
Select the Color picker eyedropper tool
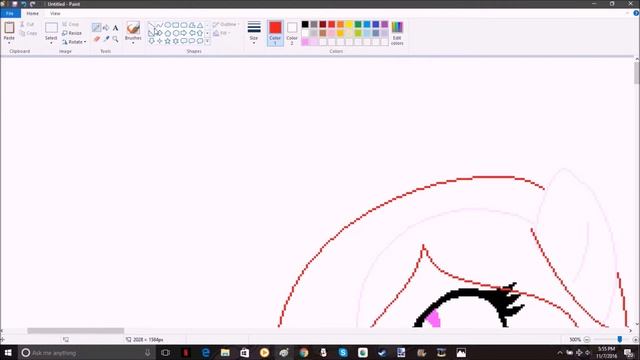pyautogui.click(x=106, y=39)
